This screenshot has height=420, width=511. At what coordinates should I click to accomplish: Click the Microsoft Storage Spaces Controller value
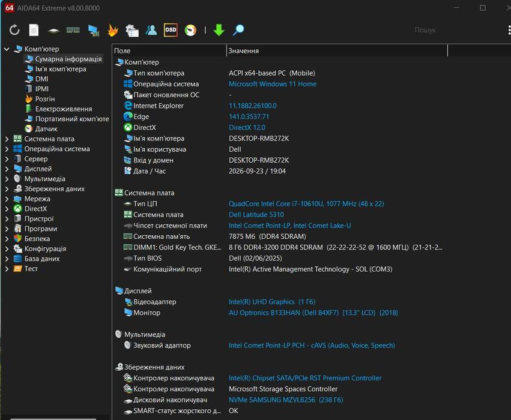(283, 389)
